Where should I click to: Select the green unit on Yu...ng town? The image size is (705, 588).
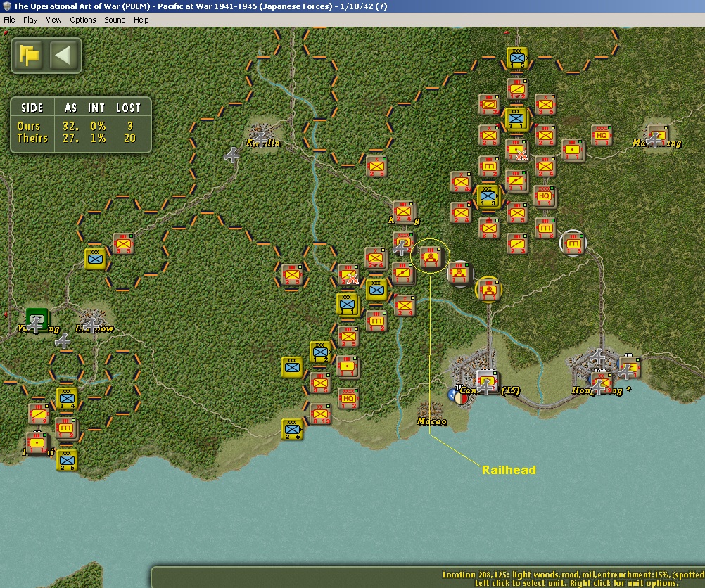click(x=37, y=319)
